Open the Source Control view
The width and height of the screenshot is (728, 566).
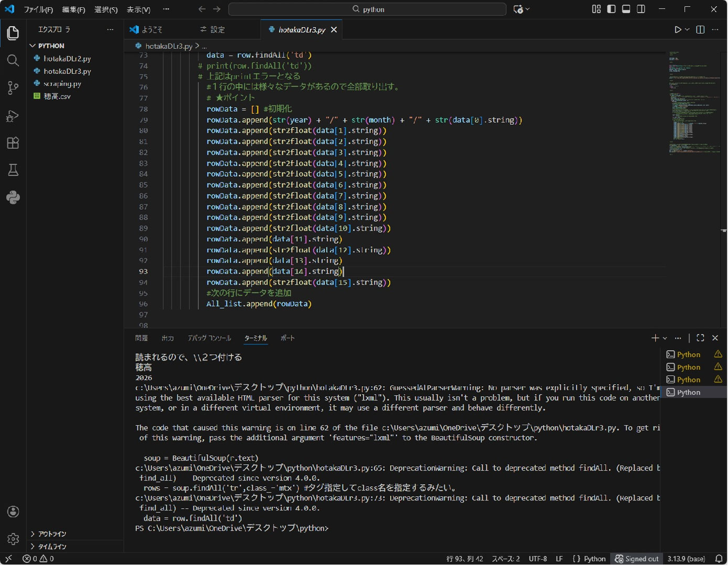click(x=13, y=88)
